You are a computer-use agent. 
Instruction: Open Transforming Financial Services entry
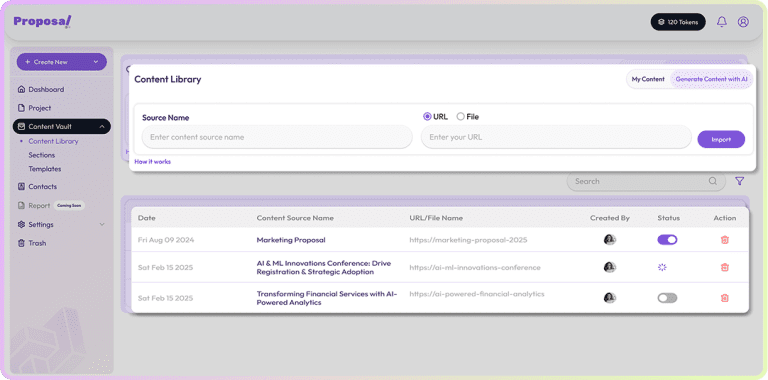[x=327, y=299]
